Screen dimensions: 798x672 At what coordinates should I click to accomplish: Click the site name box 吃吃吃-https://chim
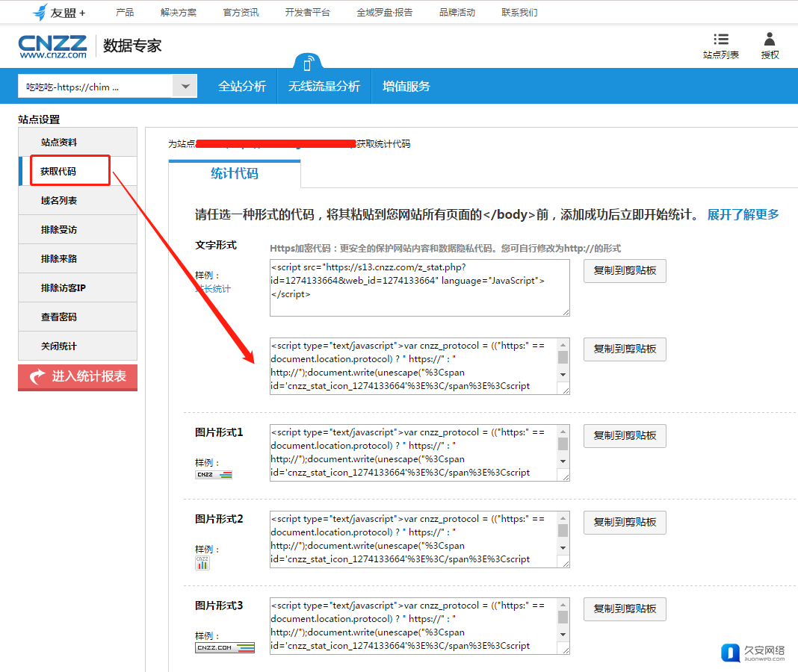tap(95, 87)
